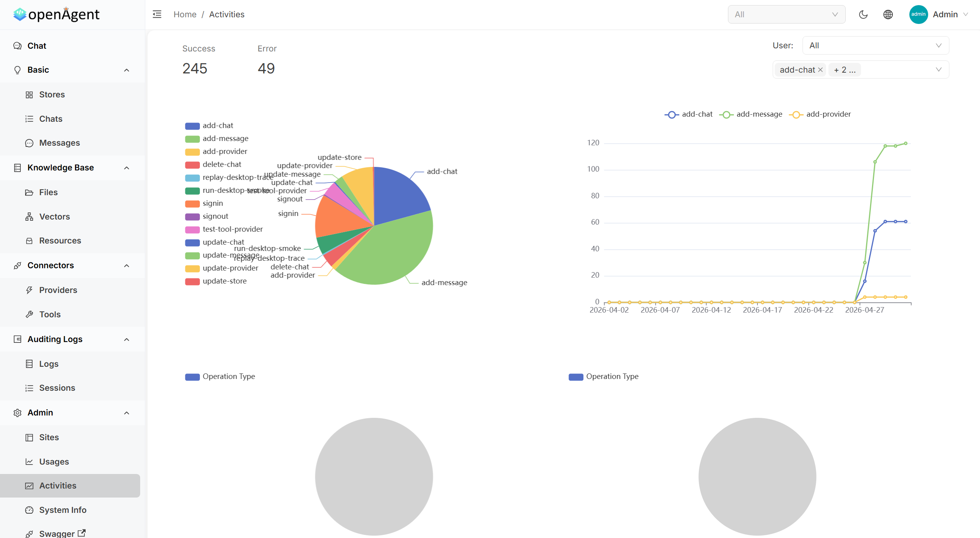Toggle add-message series in line chart legend
Image resolution: width=980 pixels, height=538 pixels.
coord(750,114)
